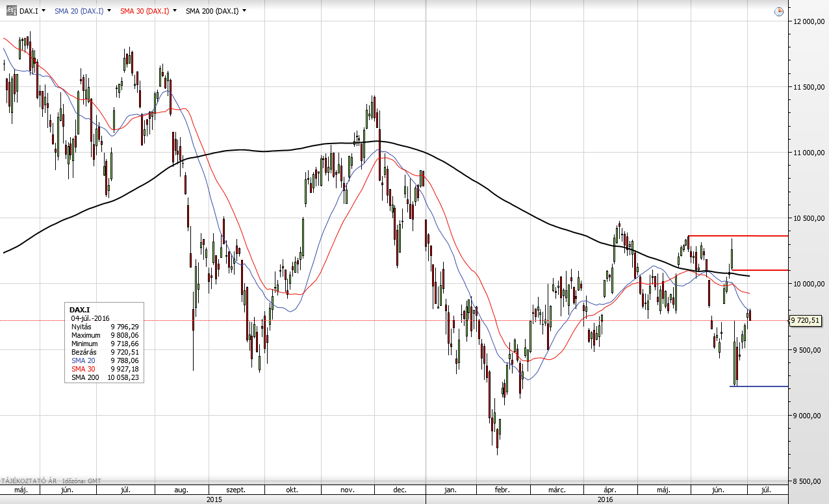
Task: Select the lower red horizontal line near 10 100
Action: coord(760,270)
